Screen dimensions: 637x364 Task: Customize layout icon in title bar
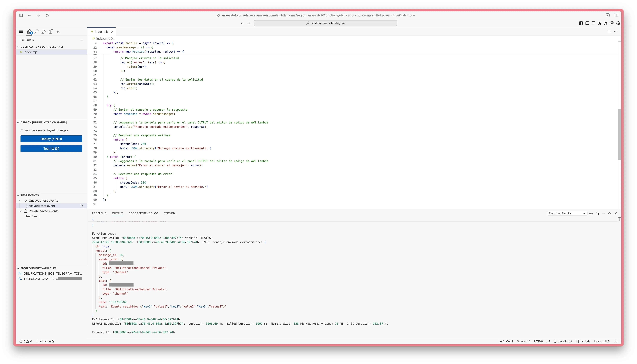coord(599,23)
